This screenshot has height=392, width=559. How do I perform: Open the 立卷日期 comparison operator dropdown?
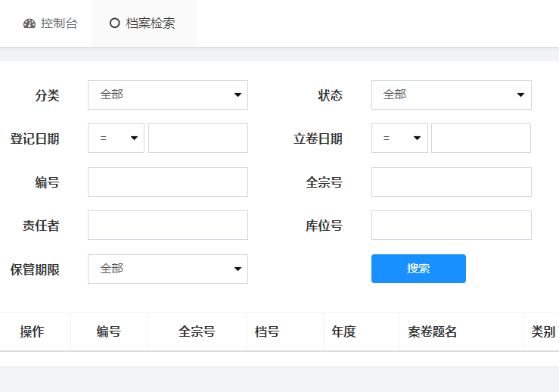(x=399, y=138)
